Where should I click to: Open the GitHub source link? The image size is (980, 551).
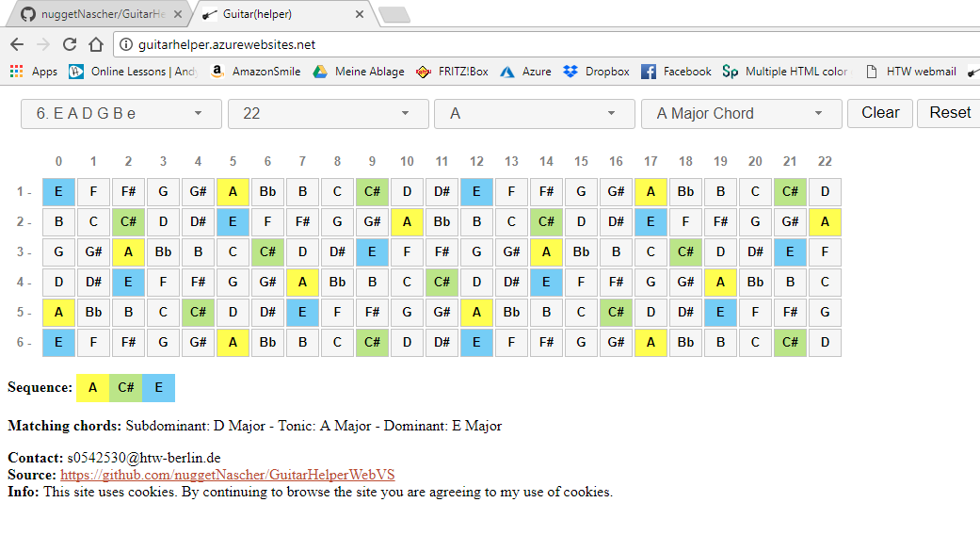click(227, 476)
